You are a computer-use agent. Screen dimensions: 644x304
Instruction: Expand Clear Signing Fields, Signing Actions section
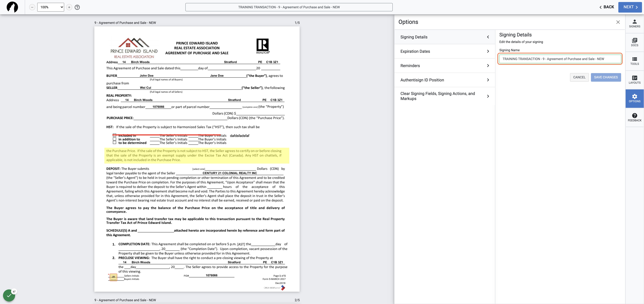445,96
